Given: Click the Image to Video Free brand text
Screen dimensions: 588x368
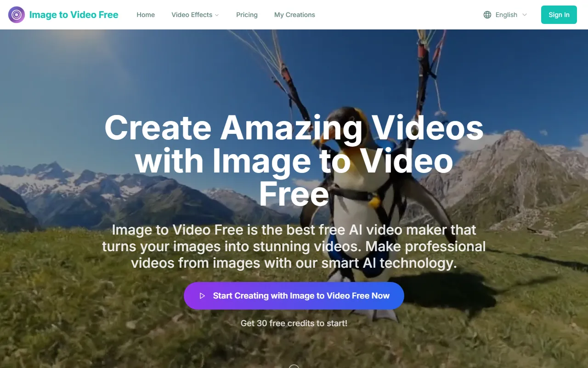Looking at the screenshot, I should [x=73, y=15].
